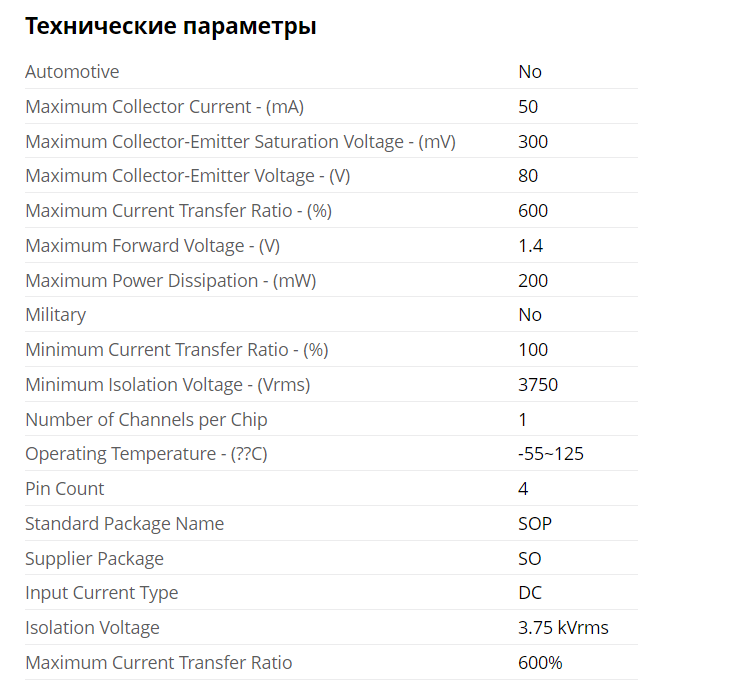Select the collector-emitter voltage value 80
This screenshot has height=683, width=747.
(x=528, y=176)
